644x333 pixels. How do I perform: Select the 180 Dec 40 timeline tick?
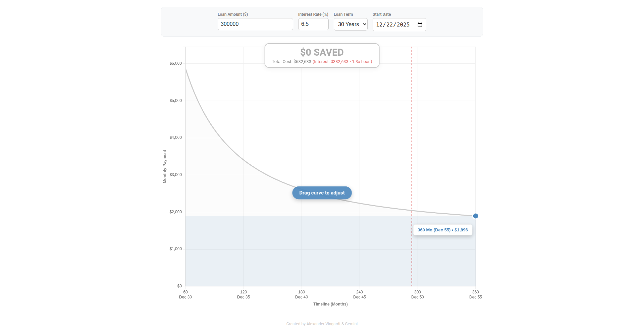tap(302, 294)
